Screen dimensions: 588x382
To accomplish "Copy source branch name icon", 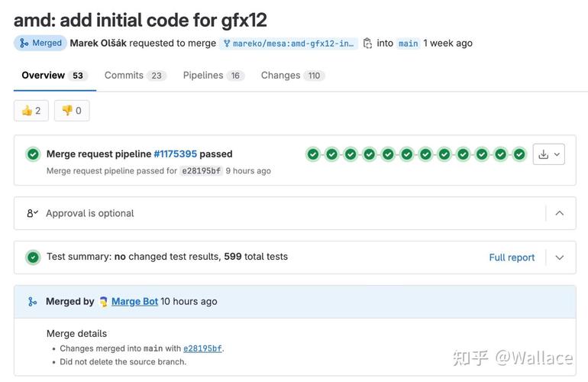I will click(x=367, y=43).
